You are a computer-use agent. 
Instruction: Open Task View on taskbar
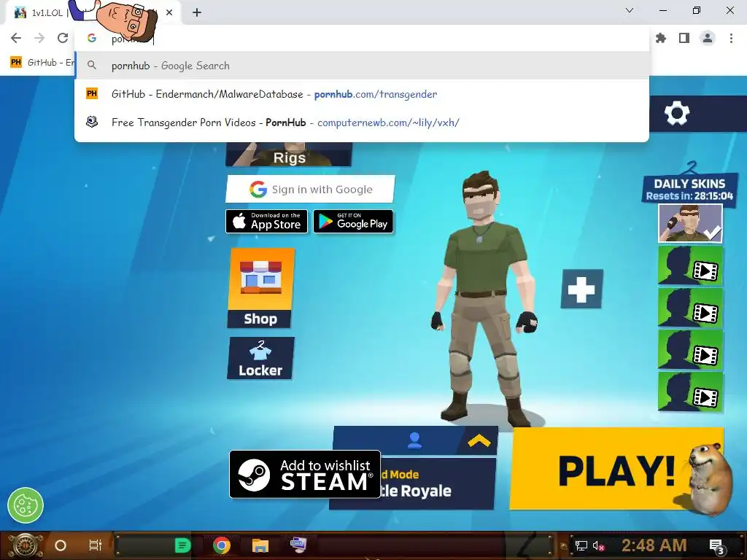pos(96,545)
